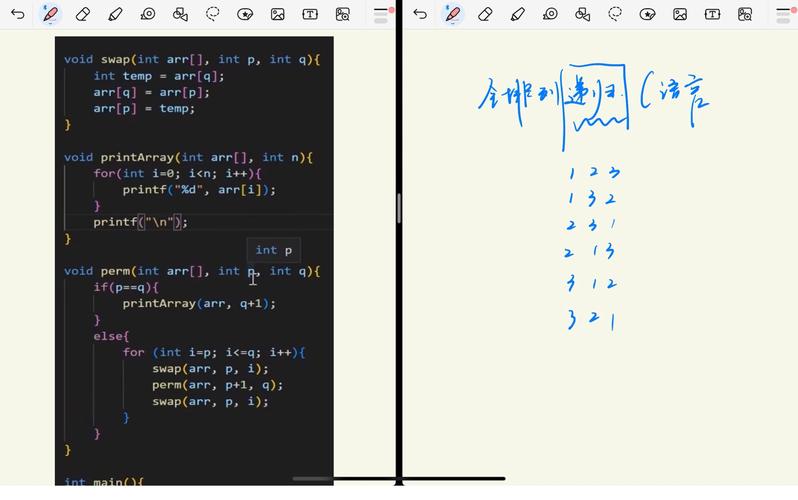798x500 pixels.
Task: Select the eraser tool in right toolbar
Action: click(485, 14)
